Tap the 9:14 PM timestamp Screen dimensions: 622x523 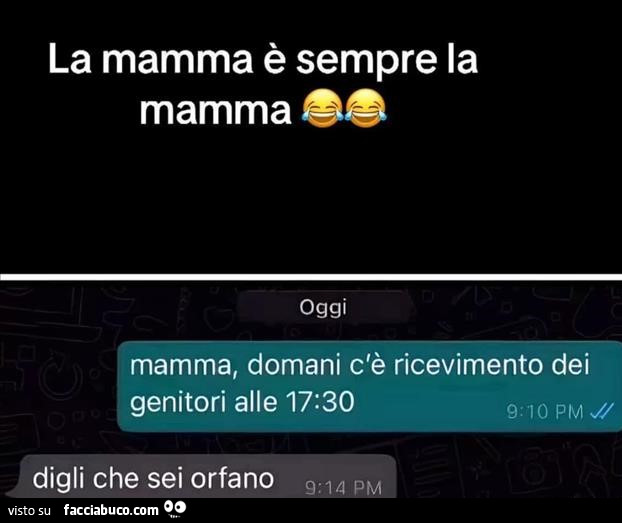[344, 488]
